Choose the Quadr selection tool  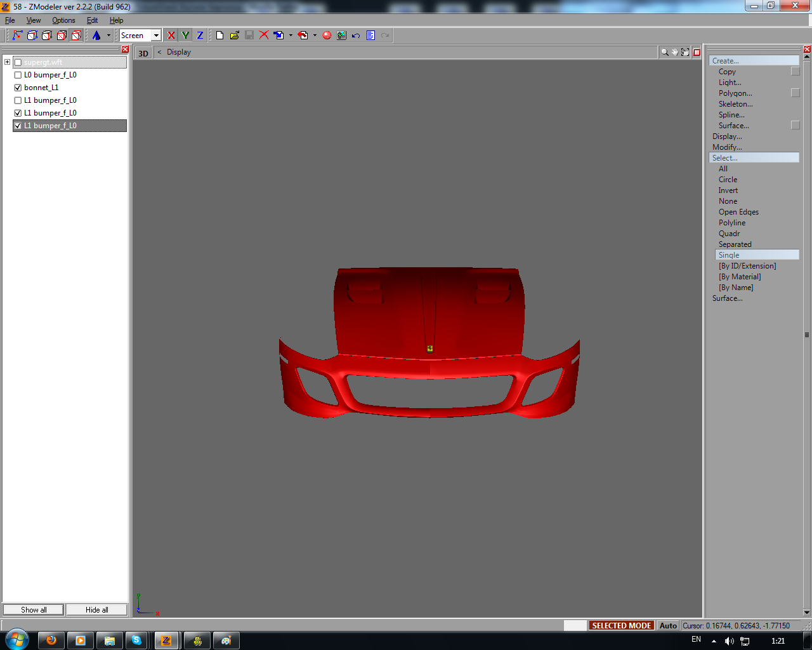pos(729,234)
